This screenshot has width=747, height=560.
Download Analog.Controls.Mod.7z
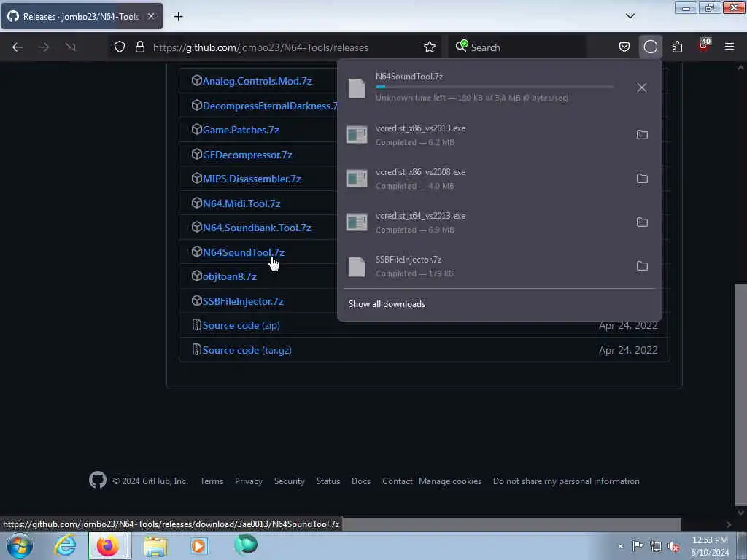coord(258,81)
